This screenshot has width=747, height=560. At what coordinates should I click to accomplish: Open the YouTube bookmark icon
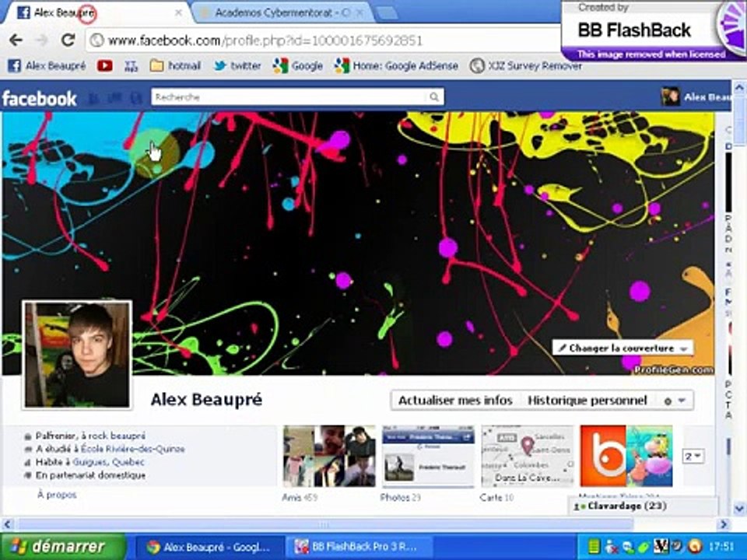coord(105,65)
